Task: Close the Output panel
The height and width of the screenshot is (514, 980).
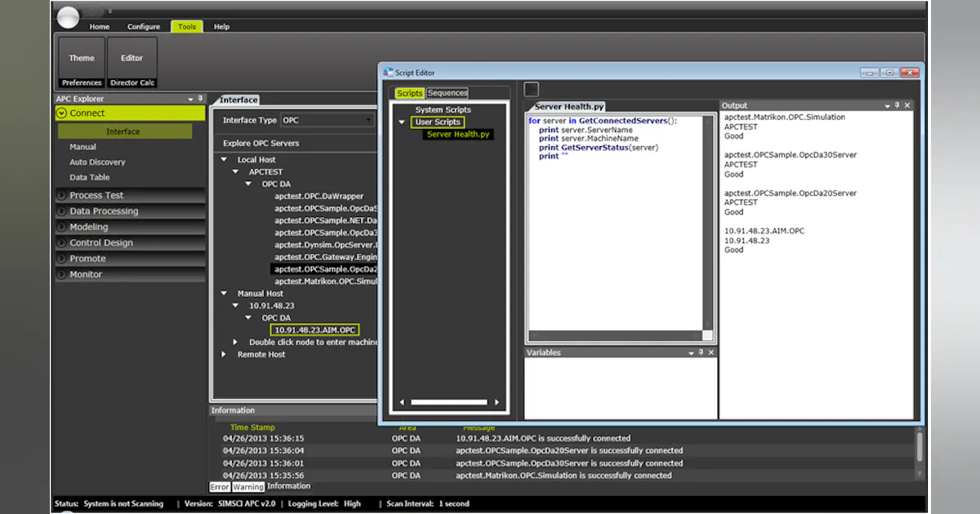Action: pyautogui.click(x=907, y=105)
